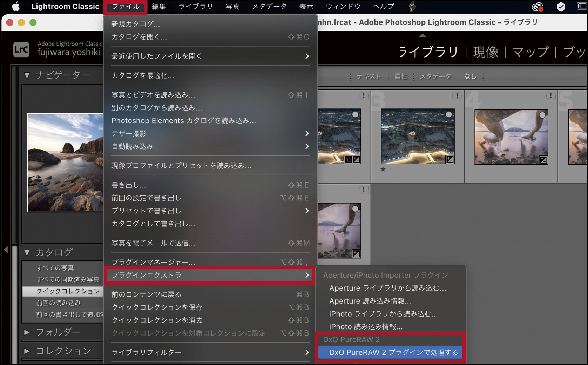Open the 表示 menu
588x365 pixels.
[x=306, y=6]
